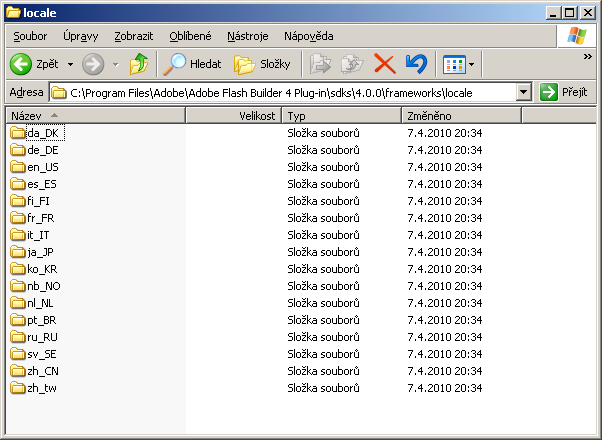Open the Zobrazit menu
The image size is (602, 440).
[x=134, y=36]
